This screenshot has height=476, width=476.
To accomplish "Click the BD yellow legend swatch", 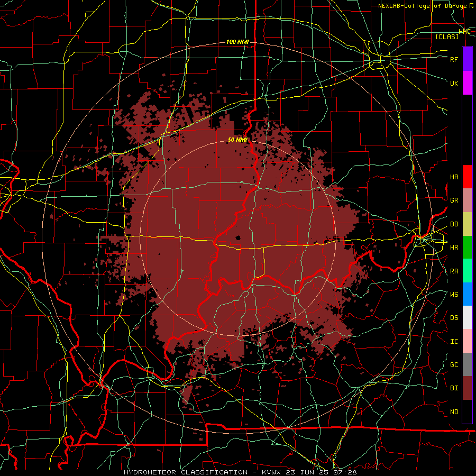I will click(x=467, y=224).
